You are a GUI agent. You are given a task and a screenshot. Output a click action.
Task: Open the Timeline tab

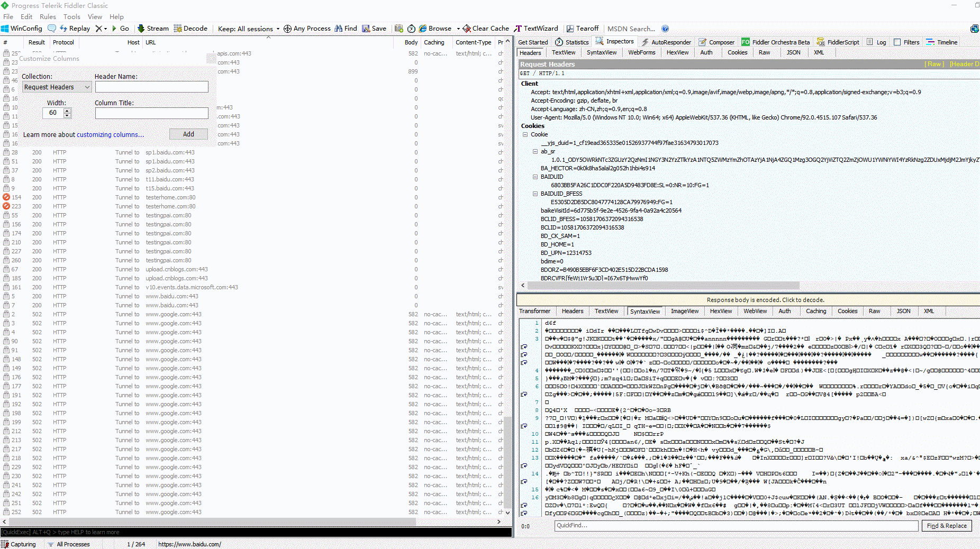[942, 42]
